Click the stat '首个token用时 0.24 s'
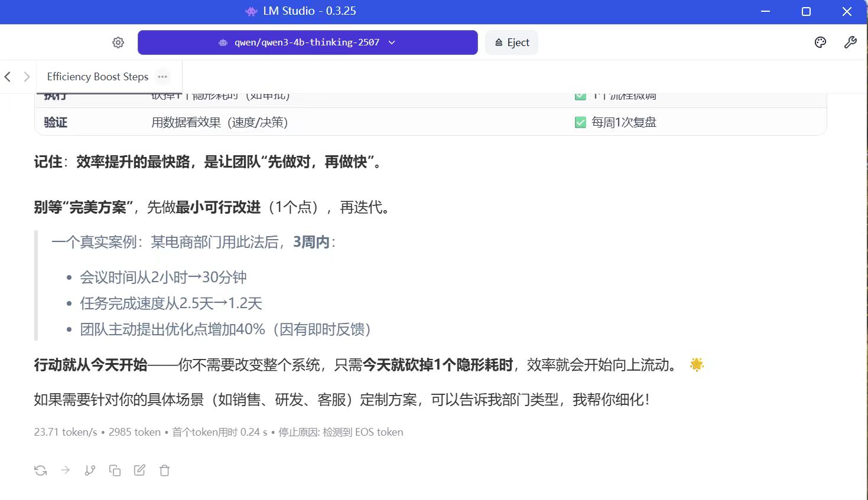The width and height of the screenshot is (868, 500). pyautogui.click(x=220, y=432)
